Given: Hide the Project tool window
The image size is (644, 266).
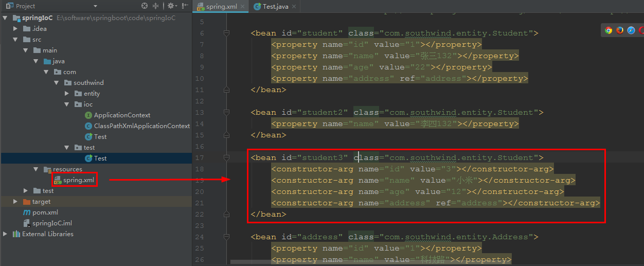Looking at the screenshot, I should [184, 6].
